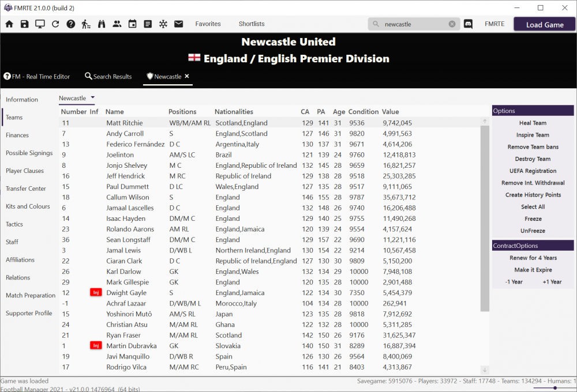Viewport: 577px width, 392px height.
Task: Click into the newcastle search field
Action: pos(414,24)
